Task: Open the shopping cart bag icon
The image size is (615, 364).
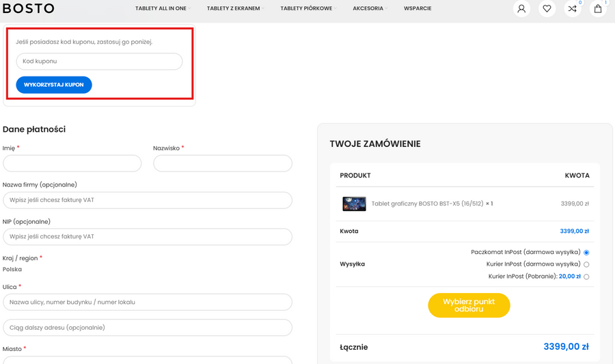Action: click(x=598, y=9)
